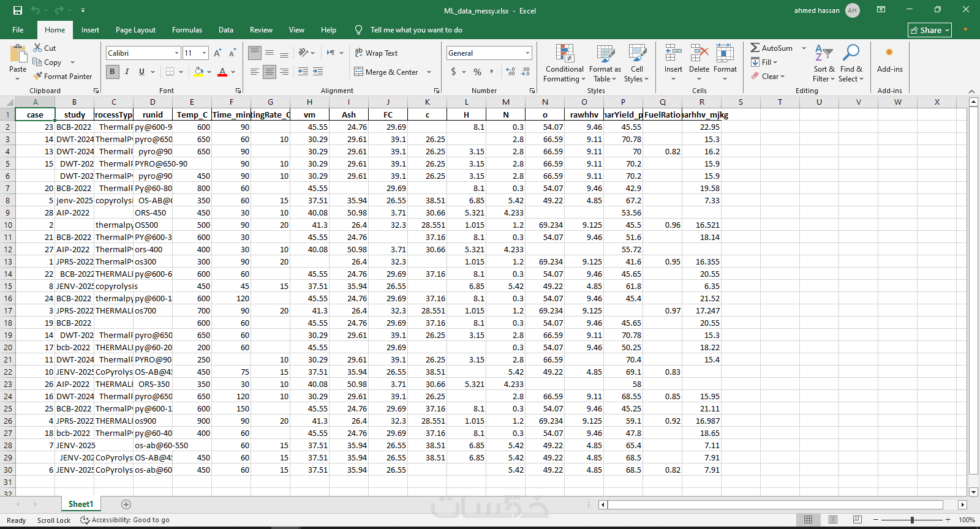
Task: Select the Sheet1 tab
Action: [x=81, y=505]
